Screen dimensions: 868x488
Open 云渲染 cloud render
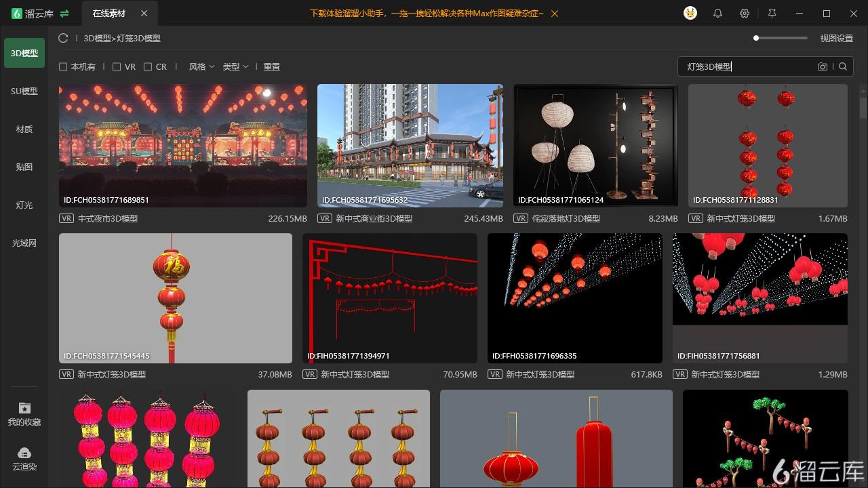(24, 460)
